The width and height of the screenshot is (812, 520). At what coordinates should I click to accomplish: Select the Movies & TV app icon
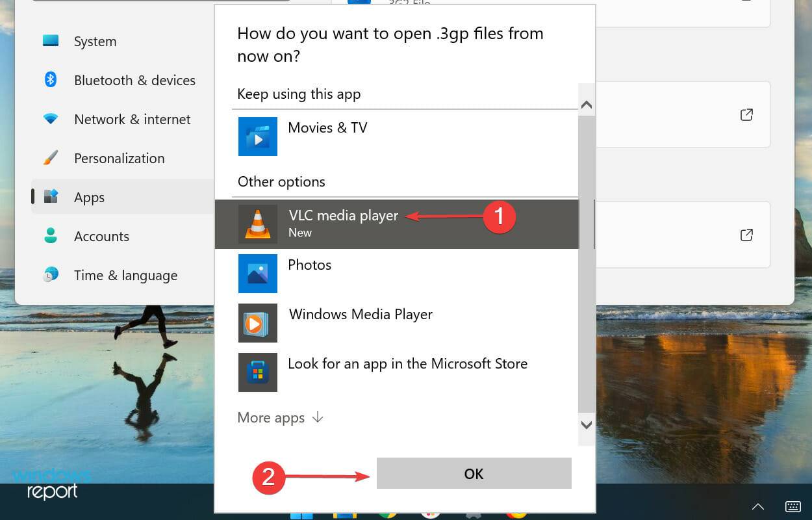(258, 136)
